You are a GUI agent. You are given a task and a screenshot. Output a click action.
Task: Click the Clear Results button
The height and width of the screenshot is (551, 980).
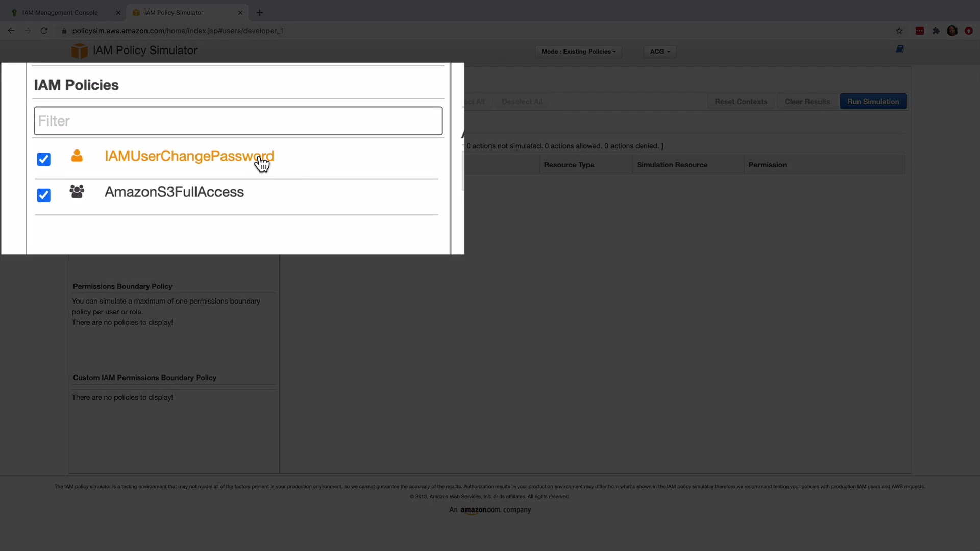point(807,102)
